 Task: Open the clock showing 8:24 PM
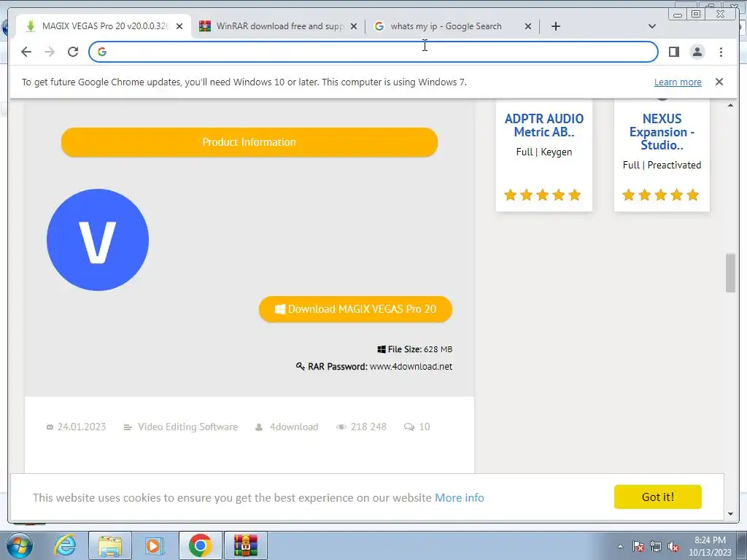coord(710,546)
